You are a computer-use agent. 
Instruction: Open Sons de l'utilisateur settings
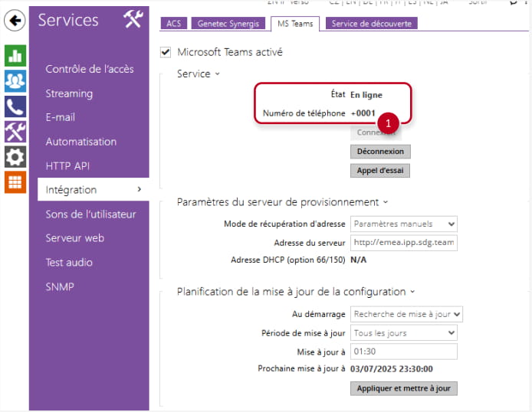(x=90, y=214)
